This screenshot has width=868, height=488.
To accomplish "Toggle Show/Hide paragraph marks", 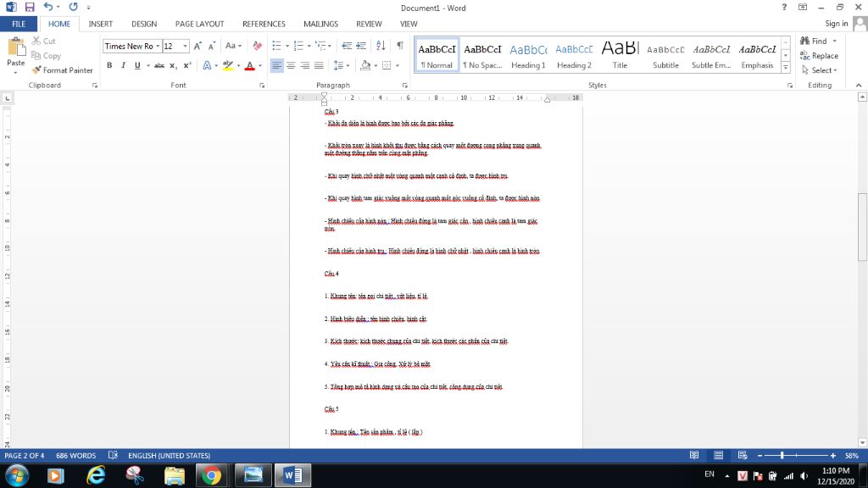I will [x=400, y=46].
